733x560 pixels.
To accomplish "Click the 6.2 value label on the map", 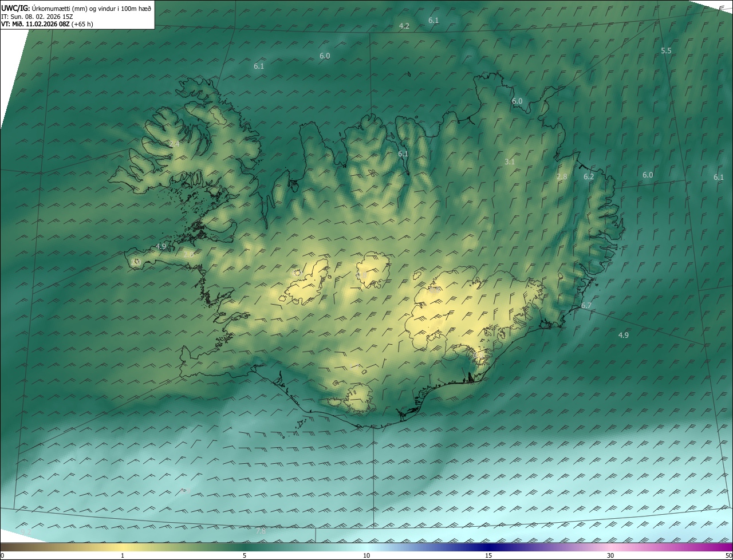I will click(x=589, y=177).
